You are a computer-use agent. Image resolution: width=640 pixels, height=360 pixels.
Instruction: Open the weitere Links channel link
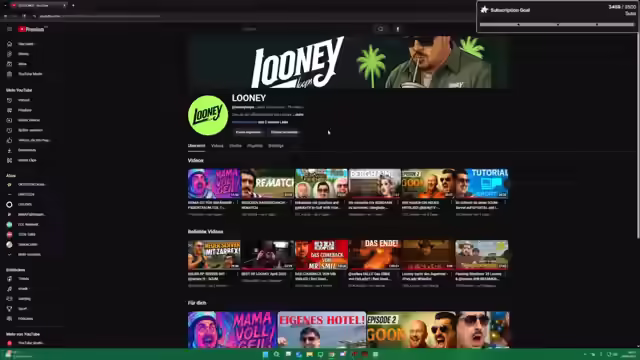tap(273, 122)
